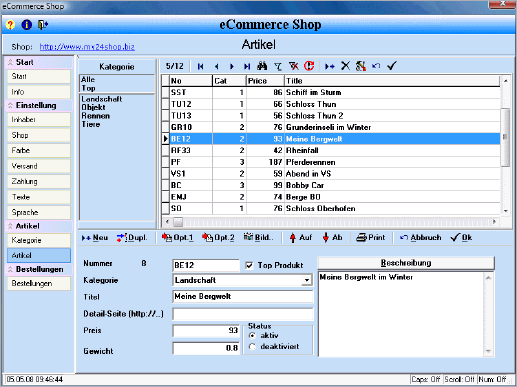517x387 pixels.
Task: Open the blue info icon
Action: click(27, 25)
